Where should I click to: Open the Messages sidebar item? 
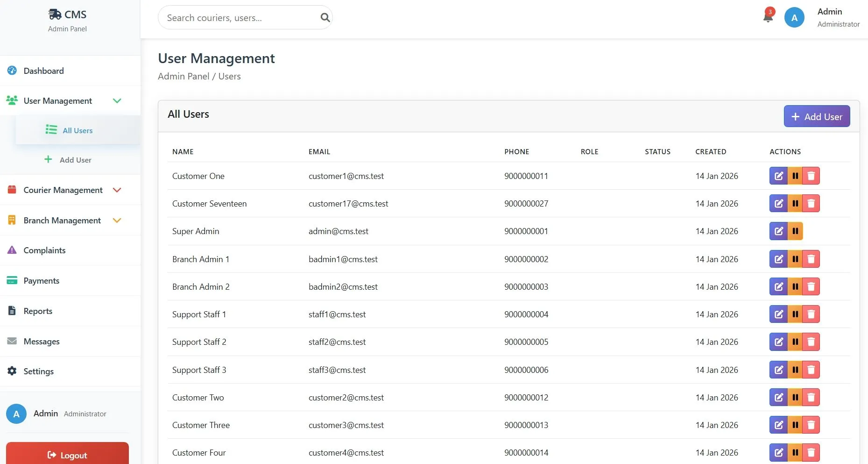[x=41, y=342]
